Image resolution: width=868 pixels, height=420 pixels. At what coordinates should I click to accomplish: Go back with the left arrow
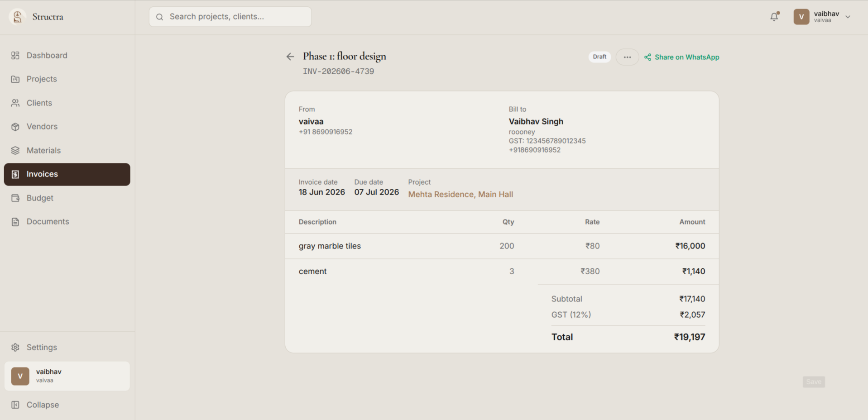coord(290,57)
